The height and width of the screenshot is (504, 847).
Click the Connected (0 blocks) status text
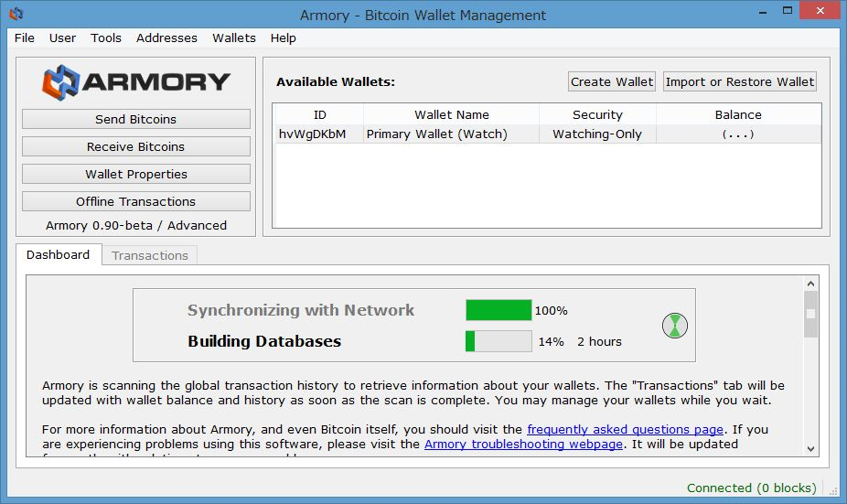coord(751,488)
